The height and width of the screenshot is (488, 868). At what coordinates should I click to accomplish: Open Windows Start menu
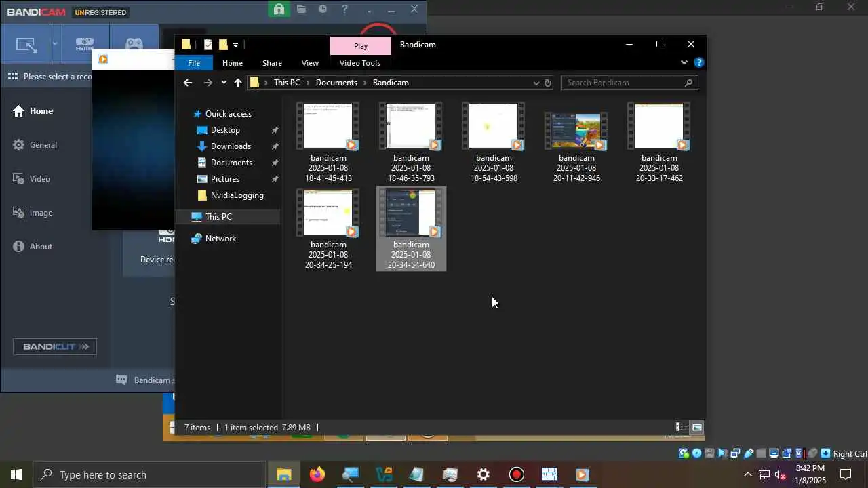pos(16,474)
